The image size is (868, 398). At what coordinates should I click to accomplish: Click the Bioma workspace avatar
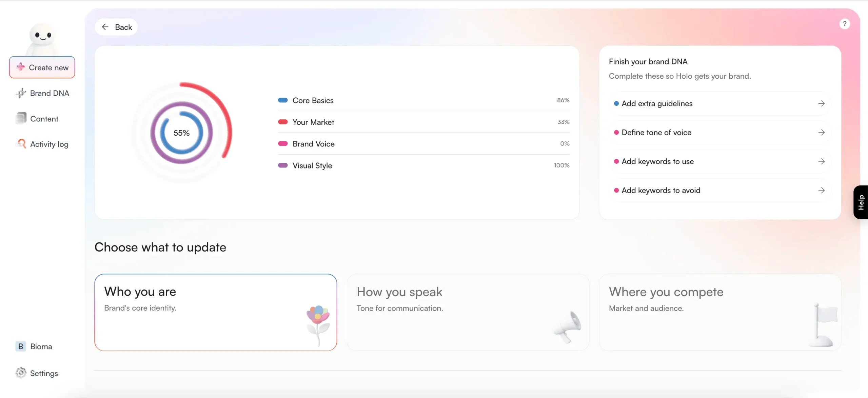[20, 346]
